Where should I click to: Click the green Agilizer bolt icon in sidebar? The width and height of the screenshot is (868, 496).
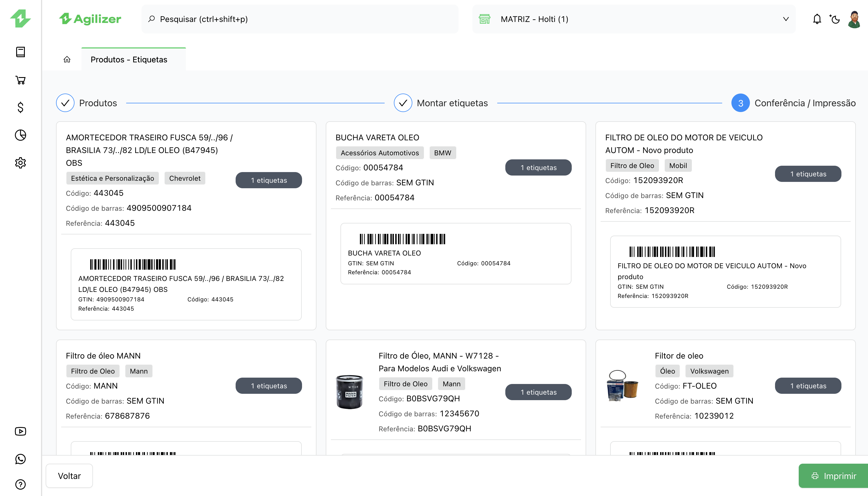pyautogui.click(x=21, y=19)
